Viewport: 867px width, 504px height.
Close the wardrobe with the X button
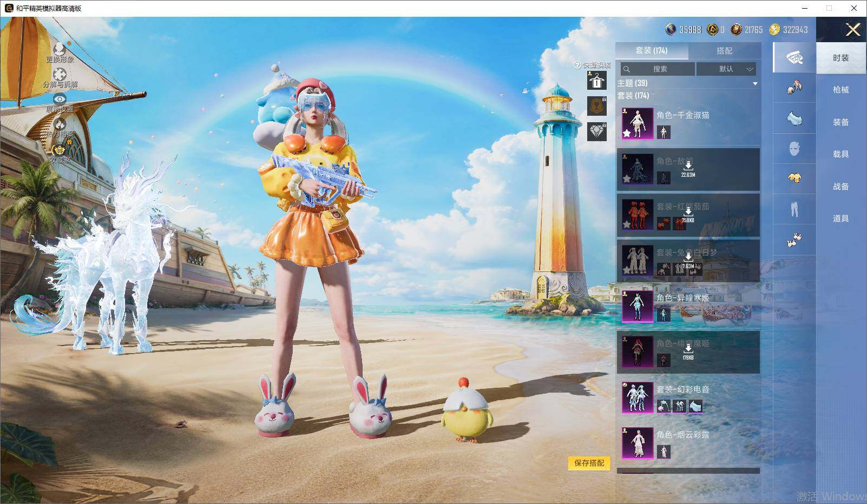click(853, 30)
